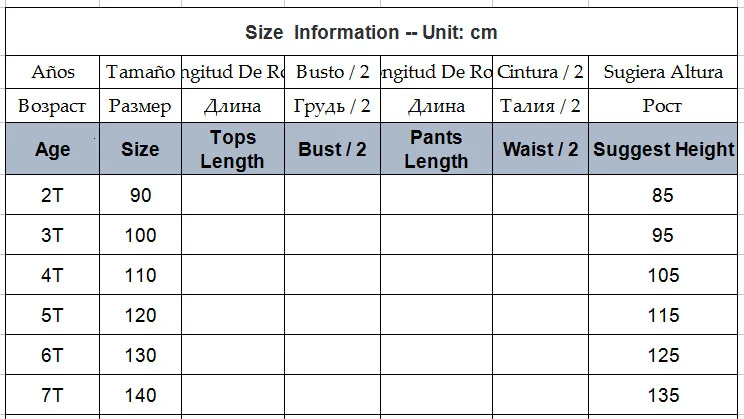Click the 6T age cell
The height and width of the screenshot is (419, 744).
(52, 356)
